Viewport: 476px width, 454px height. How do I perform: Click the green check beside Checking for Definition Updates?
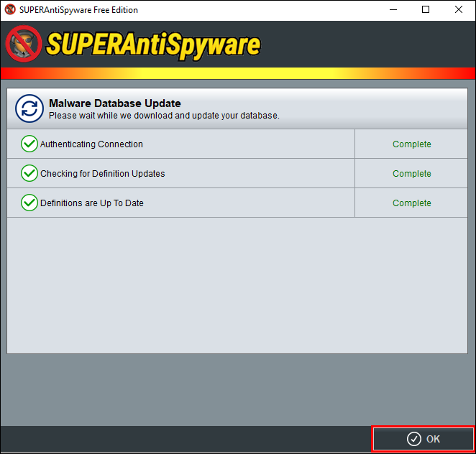point(29,173)
